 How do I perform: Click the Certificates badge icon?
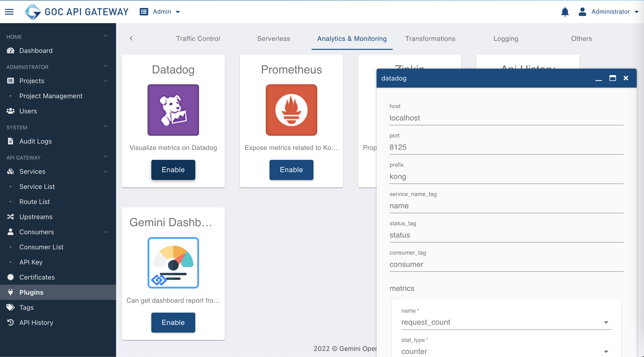(x=10, y=277)
